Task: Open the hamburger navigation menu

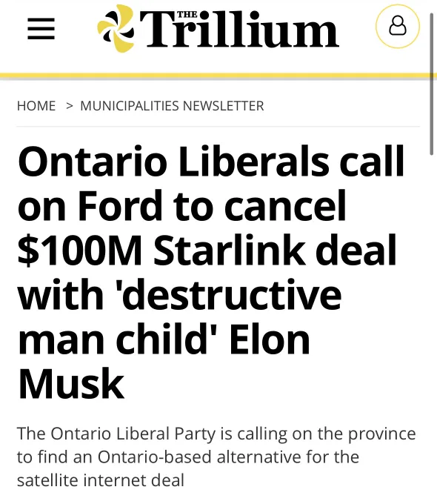Action: pos(41,29)
